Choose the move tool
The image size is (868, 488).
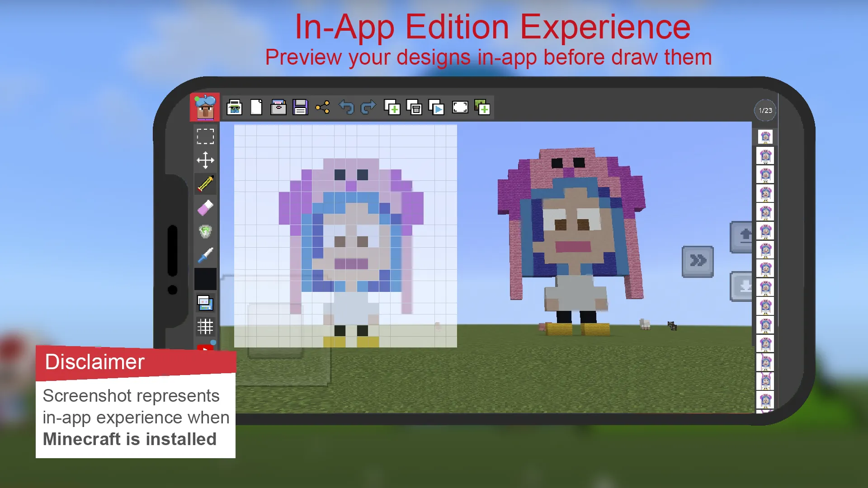pos(205,160)
